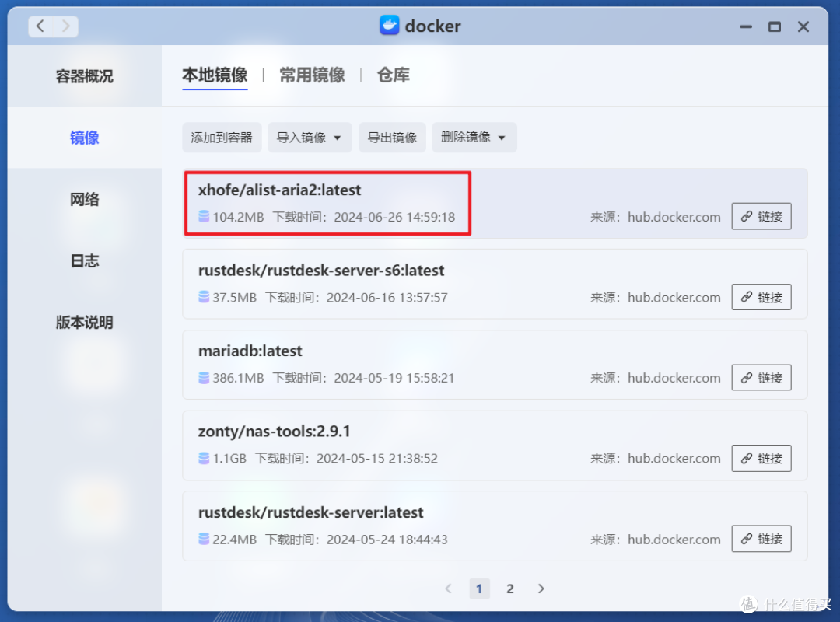Select zonty/nas-tools:2.9.1 image name
840x622 pixels.
click(274, 432)
